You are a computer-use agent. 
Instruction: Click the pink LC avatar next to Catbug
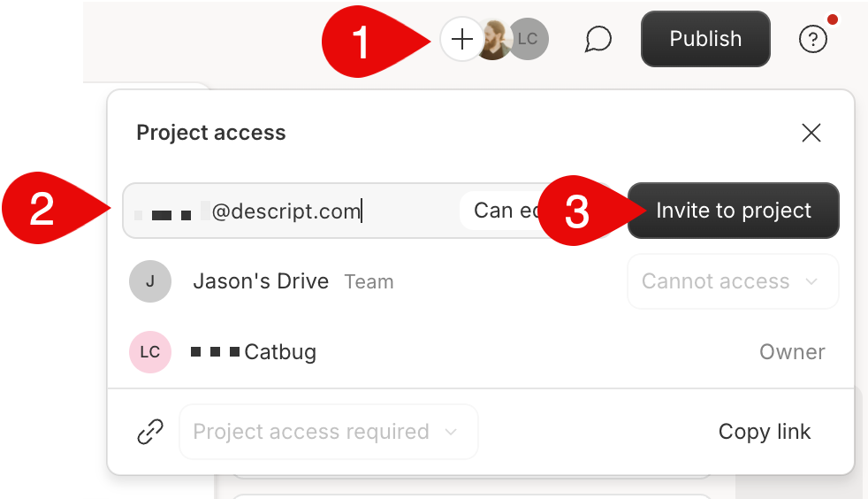(149, 352)
